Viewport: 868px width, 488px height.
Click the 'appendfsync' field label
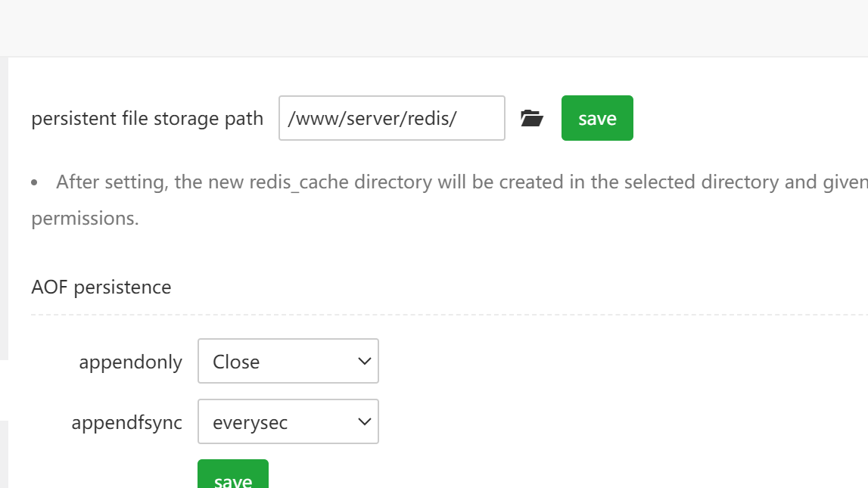[127, 423]
